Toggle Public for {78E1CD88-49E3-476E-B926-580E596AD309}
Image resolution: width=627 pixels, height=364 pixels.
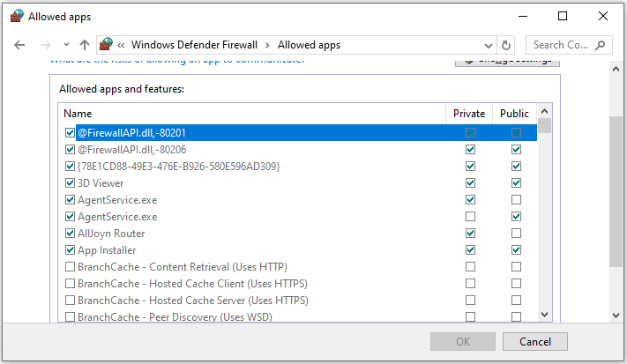point(516,167)
